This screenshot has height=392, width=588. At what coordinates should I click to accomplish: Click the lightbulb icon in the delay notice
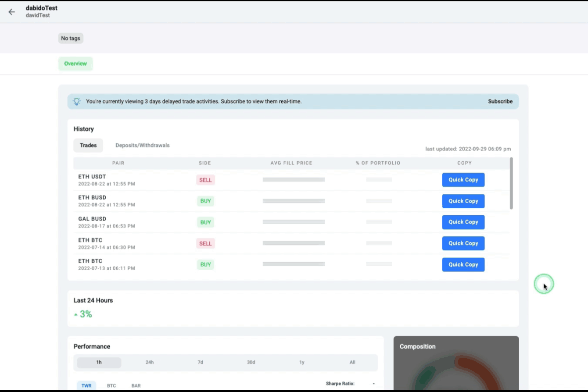click(77, 101)
